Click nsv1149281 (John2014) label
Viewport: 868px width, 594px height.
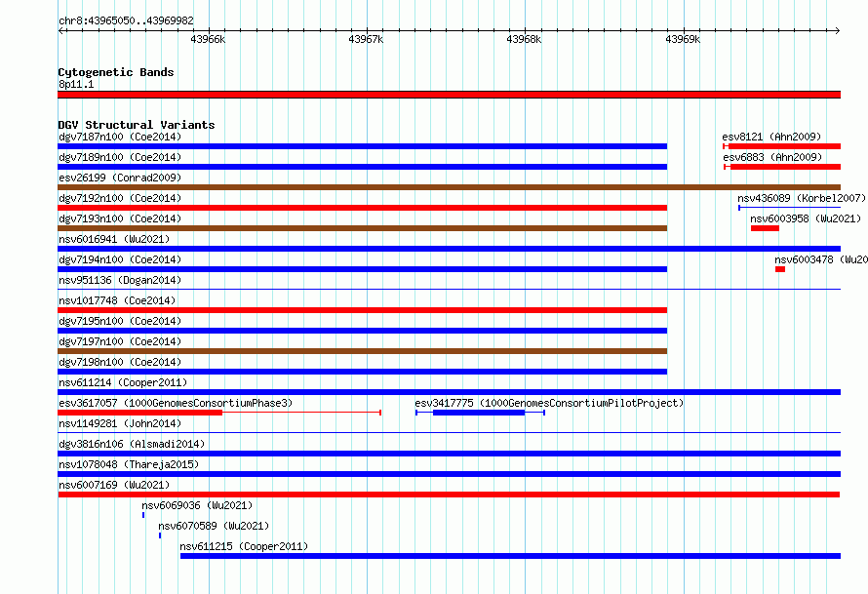[120, 423]
